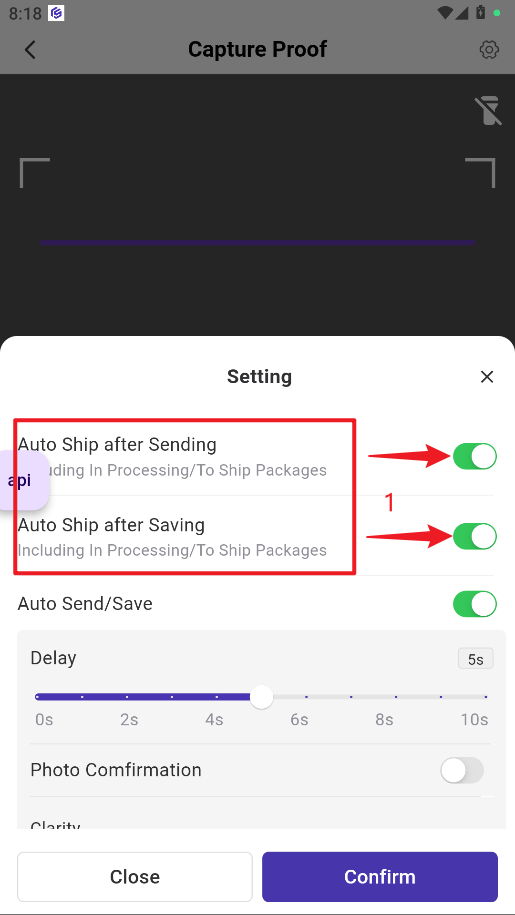Click the Close button

coord(135,876)
